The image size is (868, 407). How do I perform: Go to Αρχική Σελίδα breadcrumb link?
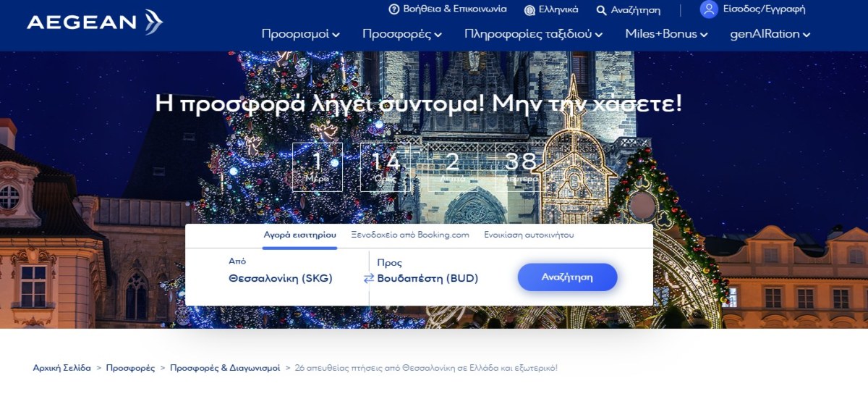click(x=61, y=368)
